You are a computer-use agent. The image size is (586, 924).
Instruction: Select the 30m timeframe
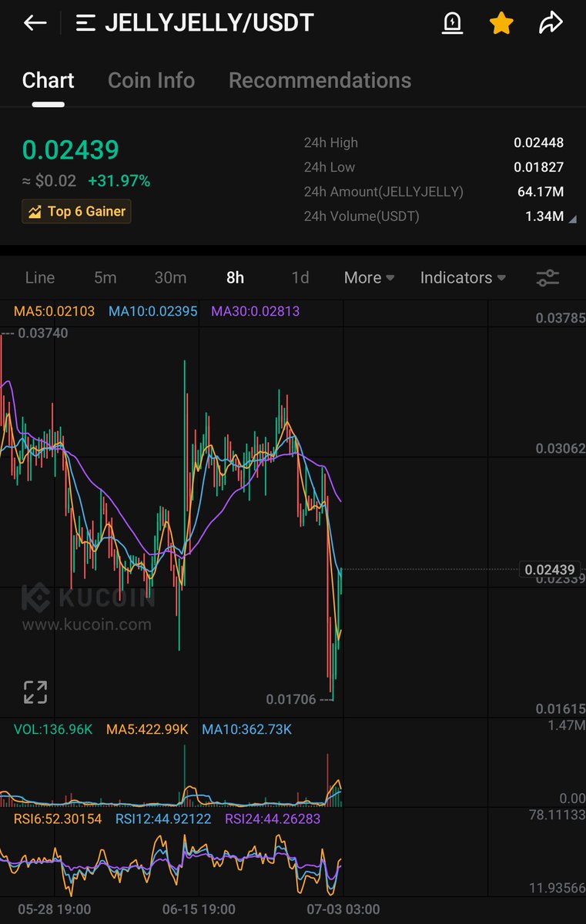[170, 278]
